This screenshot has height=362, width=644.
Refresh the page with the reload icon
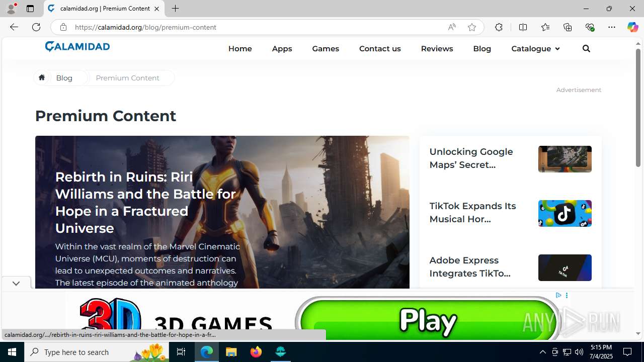[x=36, y=27]
